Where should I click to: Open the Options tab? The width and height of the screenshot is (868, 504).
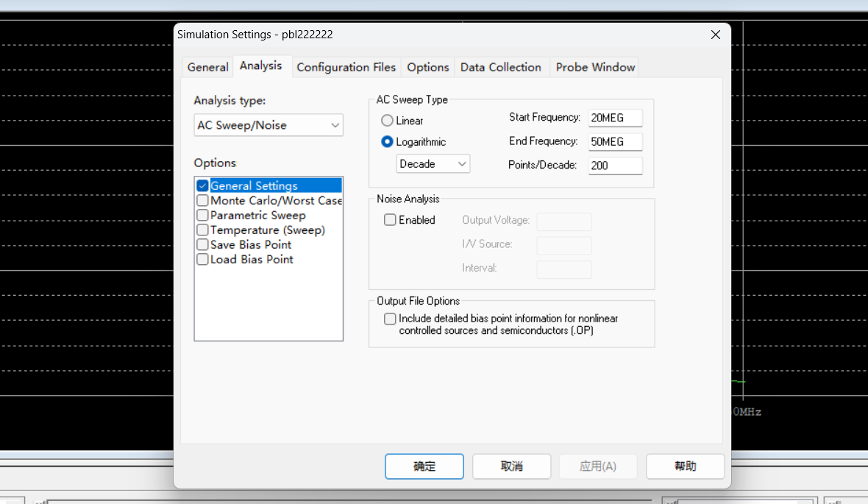pyautogui.click(x=427, y=67)
